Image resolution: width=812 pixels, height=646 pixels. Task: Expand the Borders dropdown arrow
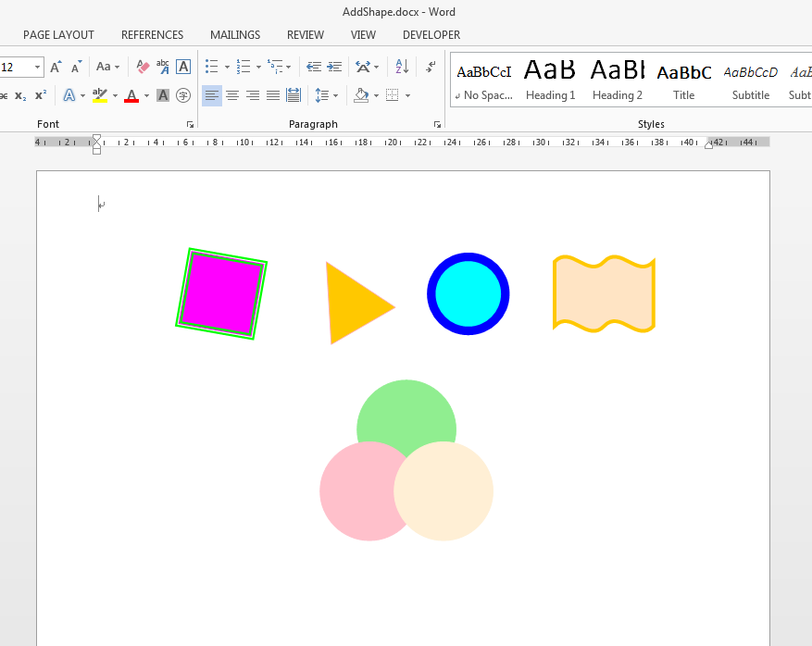coord(407,95)
